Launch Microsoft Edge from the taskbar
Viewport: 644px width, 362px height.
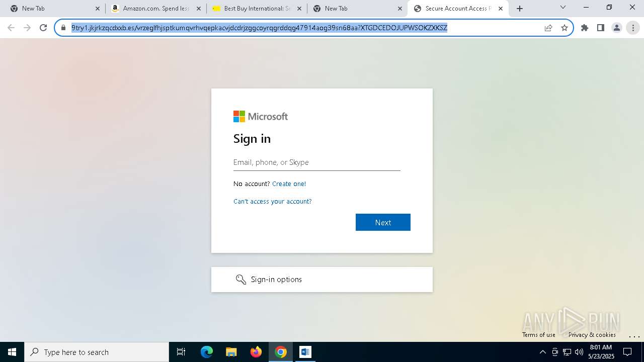tap(207, 352)
